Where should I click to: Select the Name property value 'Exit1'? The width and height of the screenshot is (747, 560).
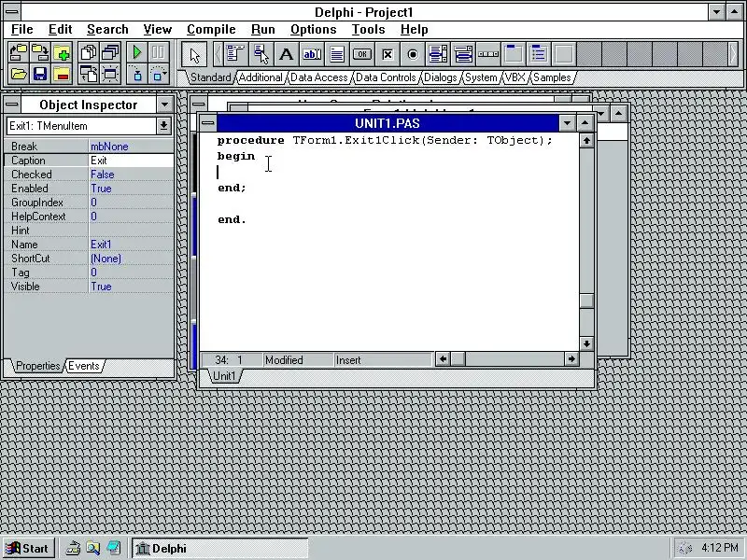[x=131, y=245]
